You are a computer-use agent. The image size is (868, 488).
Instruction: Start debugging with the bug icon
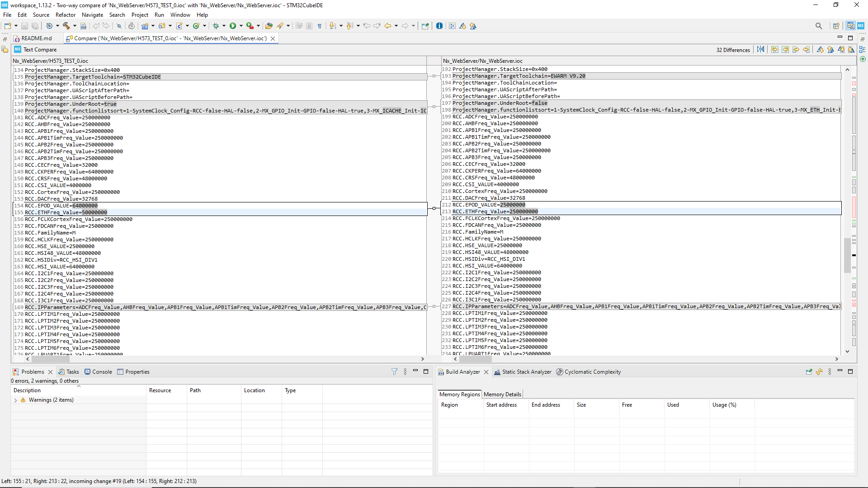(x=217, y=26)
